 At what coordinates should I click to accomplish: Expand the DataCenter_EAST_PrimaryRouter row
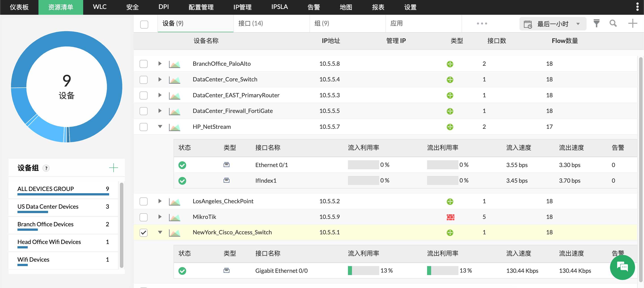coord(160,95)
